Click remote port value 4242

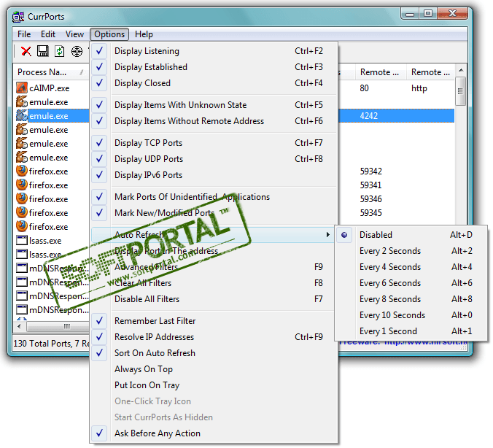coord(369,116)
